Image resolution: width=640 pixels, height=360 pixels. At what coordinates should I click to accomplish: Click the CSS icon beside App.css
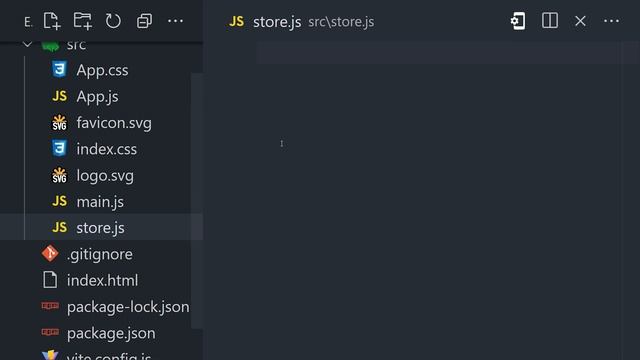tap(59, 69)
